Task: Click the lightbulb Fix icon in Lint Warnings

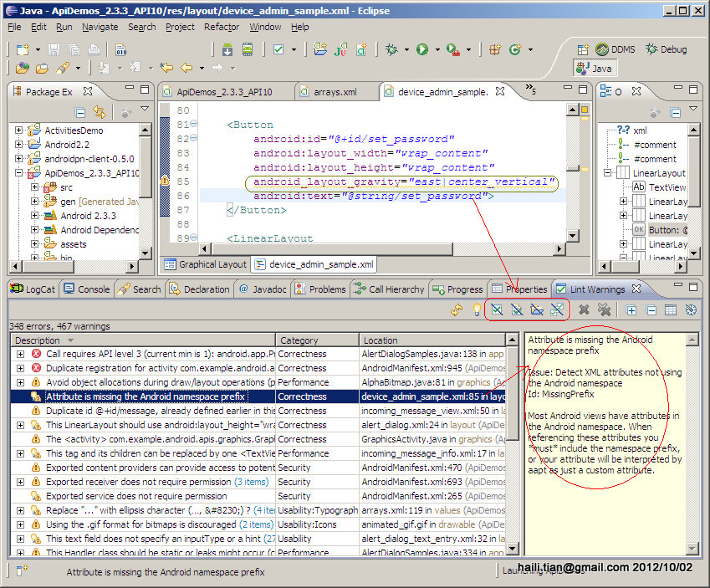Action: click(477, 309)
